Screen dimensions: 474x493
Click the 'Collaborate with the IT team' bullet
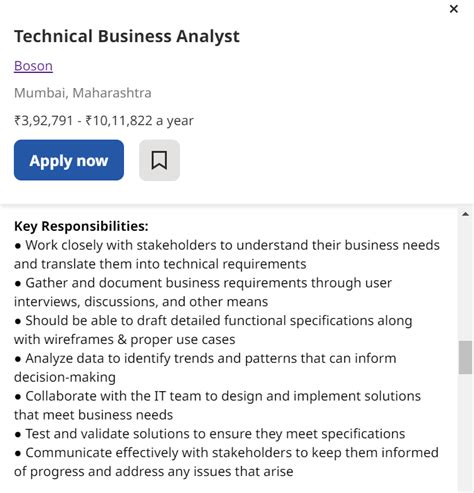[x=217, y=405]
